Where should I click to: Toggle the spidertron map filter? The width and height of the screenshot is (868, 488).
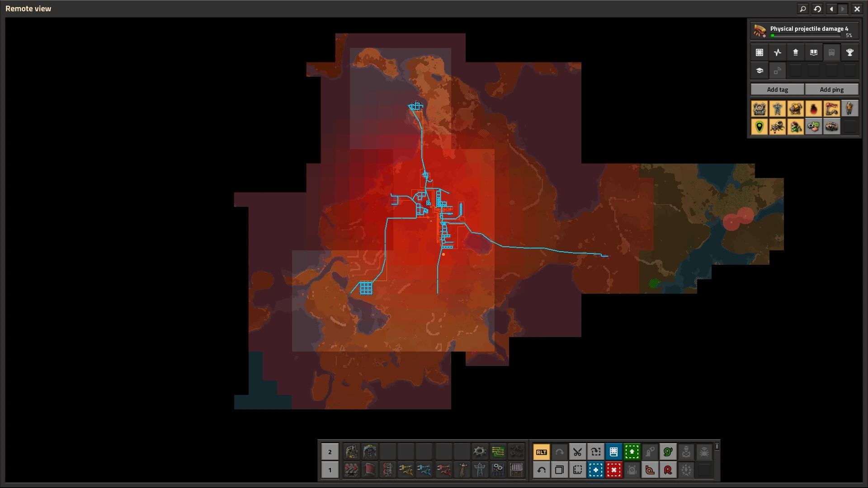pos(778,127)
